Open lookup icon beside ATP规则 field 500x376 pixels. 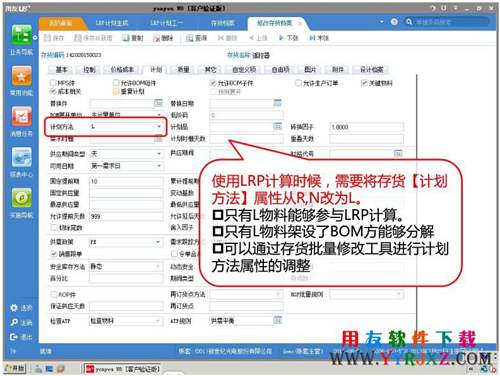[x=277, y=320]
